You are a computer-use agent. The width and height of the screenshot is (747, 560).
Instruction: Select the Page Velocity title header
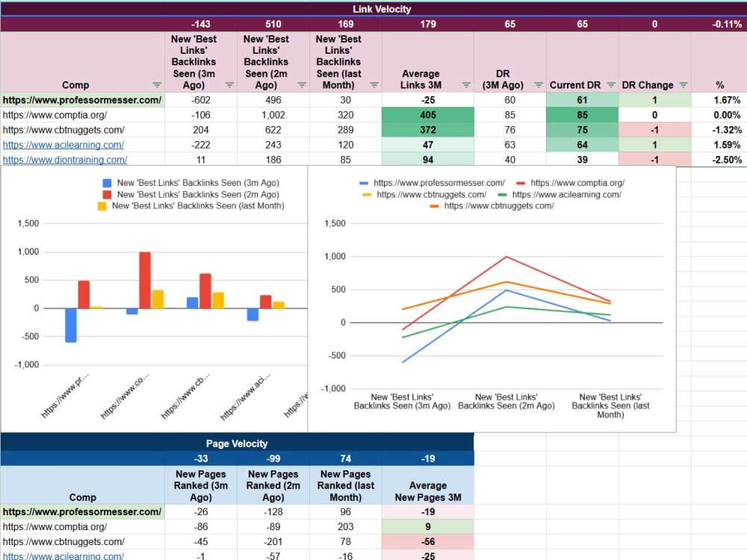pos(238,444)
